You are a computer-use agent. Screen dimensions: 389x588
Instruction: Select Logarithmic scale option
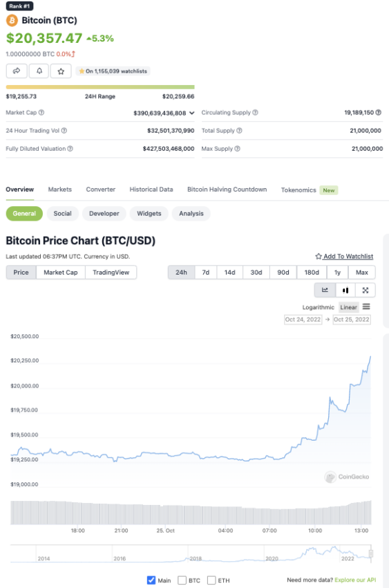319,307
